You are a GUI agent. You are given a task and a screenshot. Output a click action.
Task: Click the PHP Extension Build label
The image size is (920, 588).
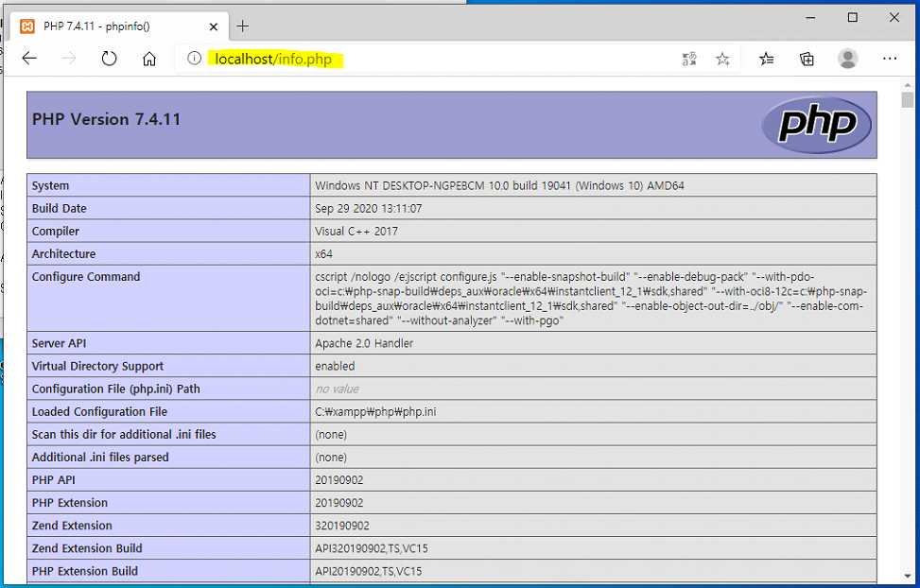[x=85, y=572]
